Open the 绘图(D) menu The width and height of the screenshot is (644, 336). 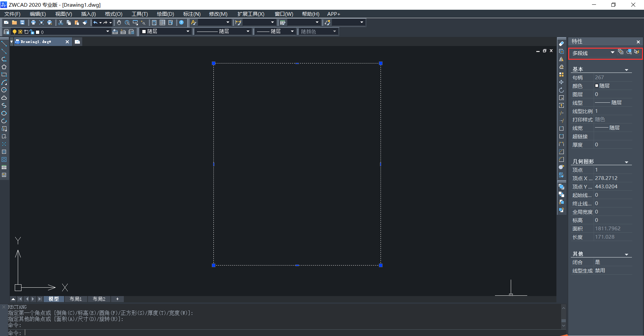point(165,14)
